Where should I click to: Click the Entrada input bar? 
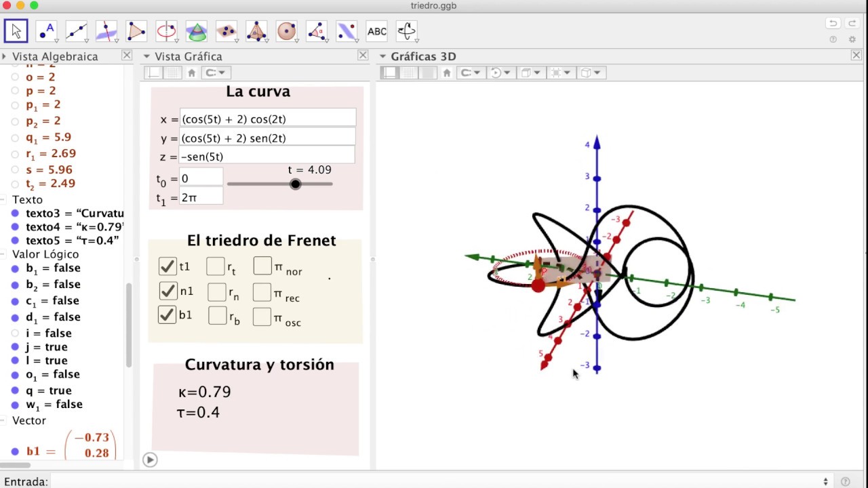click(434, 482)
